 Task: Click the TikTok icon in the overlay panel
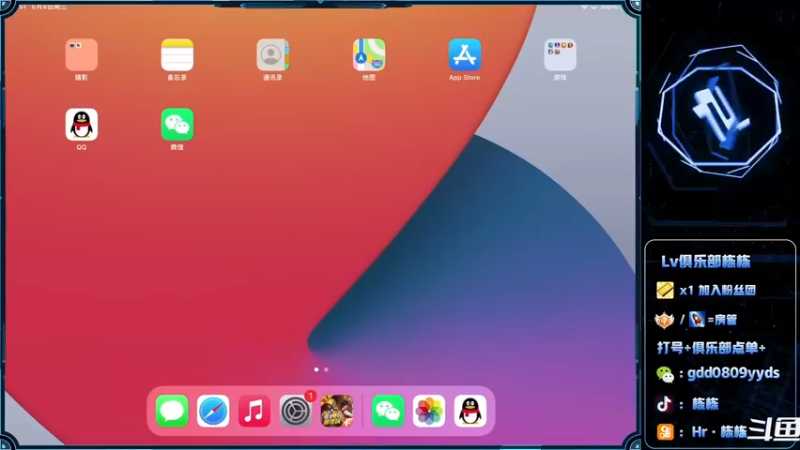tap(664, 404)
